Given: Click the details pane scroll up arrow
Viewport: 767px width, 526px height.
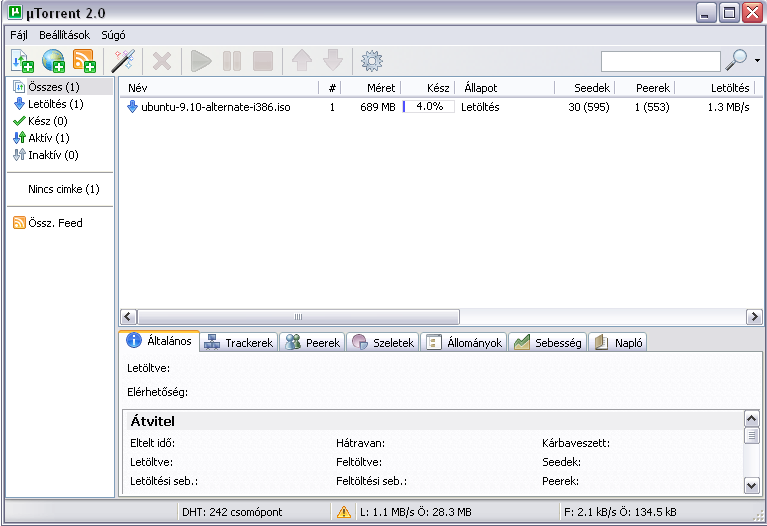Looking at the screenshot, I should click(x=751, y=419).
